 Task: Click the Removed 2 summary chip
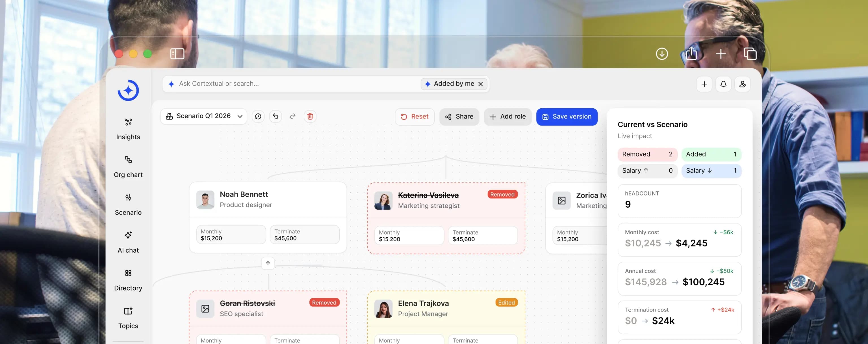[x=647, y=154]
